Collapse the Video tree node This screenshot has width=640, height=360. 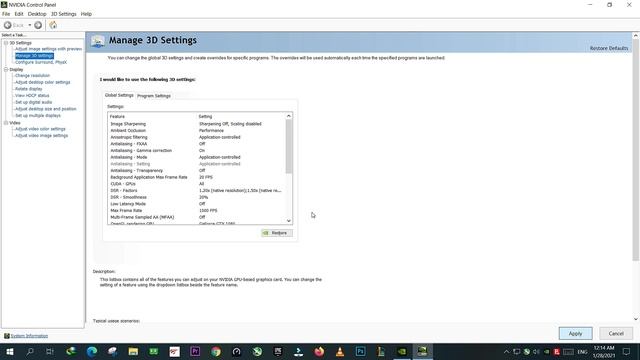(6, 123)
